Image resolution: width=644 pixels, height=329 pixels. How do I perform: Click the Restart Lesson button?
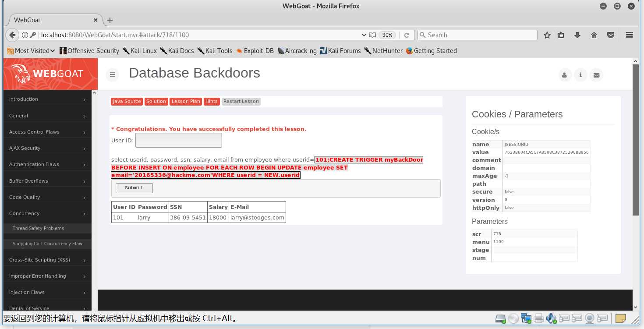click(x=241, y=101)
